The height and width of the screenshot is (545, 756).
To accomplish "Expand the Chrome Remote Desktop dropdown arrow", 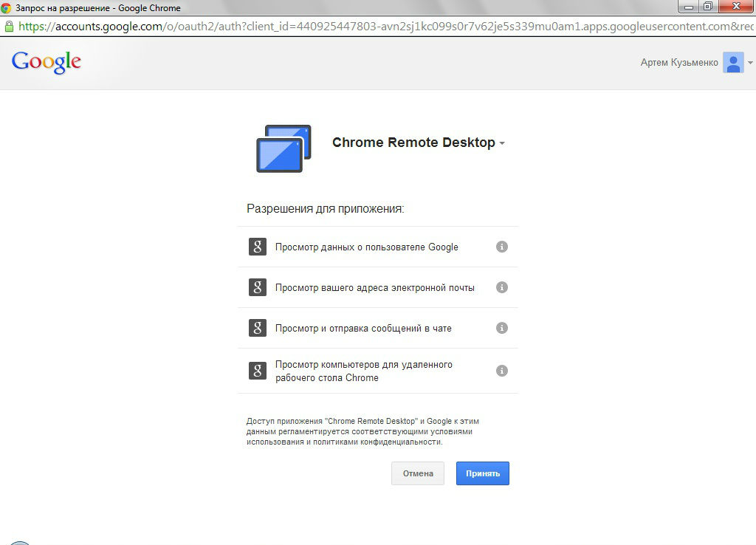I will [502, 143].
